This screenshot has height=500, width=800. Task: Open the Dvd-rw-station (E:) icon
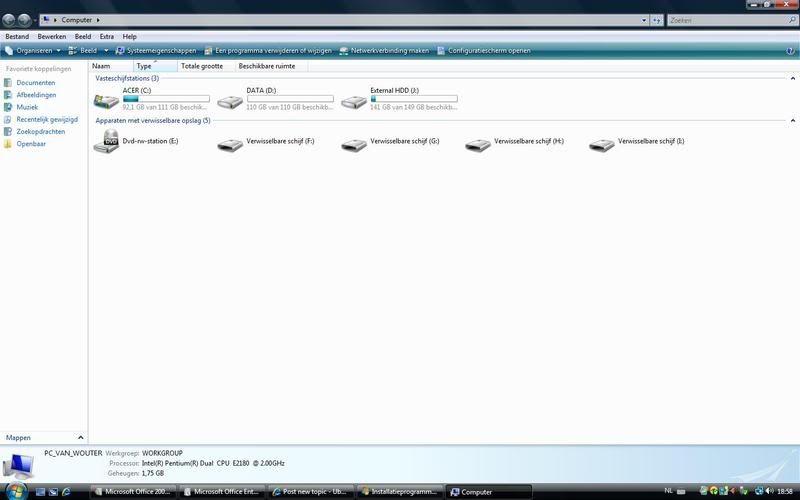point(105,143)
